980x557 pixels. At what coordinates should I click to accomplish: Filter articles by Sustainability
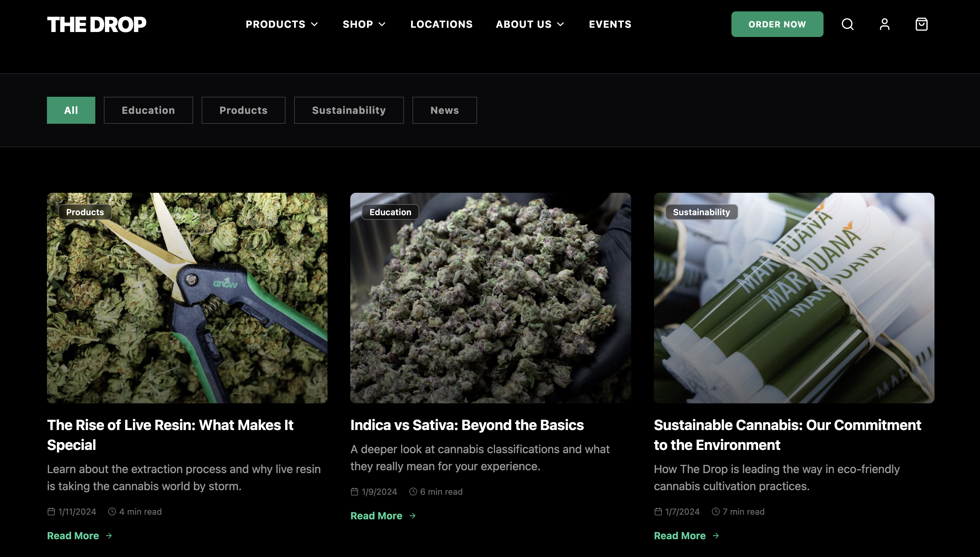(x=349, y=110)
